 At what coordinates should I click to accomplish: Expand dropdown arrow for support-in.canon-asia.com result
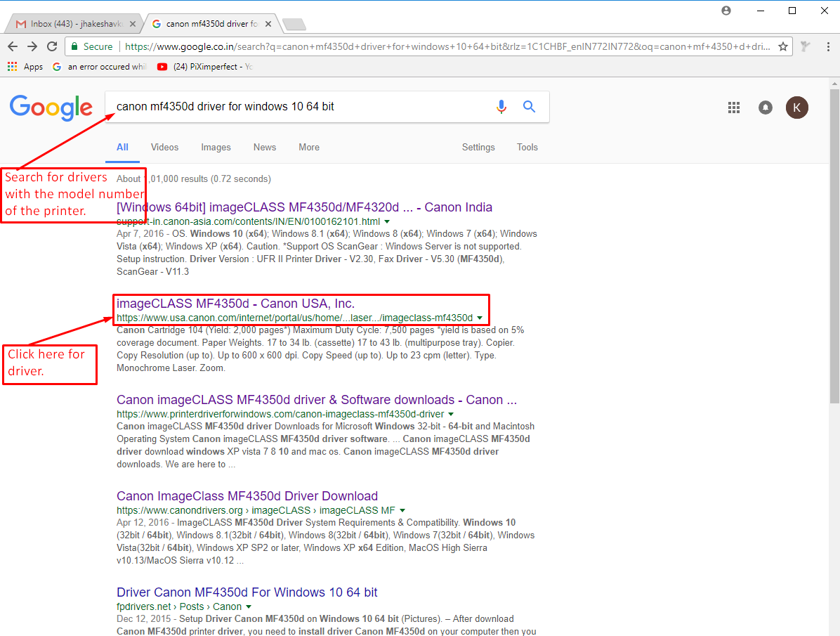click(387, 221)
